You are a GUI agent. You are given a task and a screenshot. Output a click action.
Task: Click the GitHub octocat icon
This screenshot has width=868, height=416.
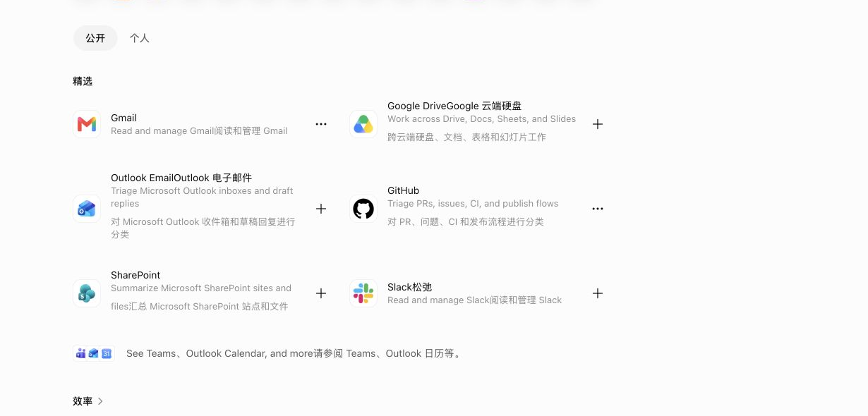click(363, 209)
